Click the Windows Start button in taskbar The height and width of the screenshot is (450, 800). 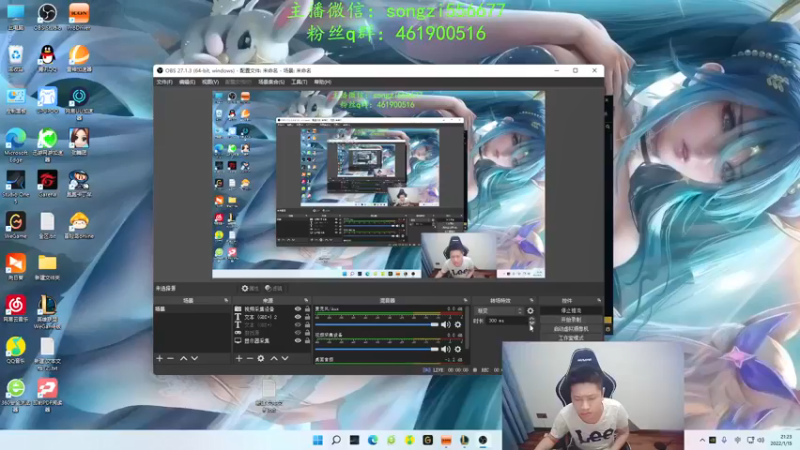pos(317,440)
